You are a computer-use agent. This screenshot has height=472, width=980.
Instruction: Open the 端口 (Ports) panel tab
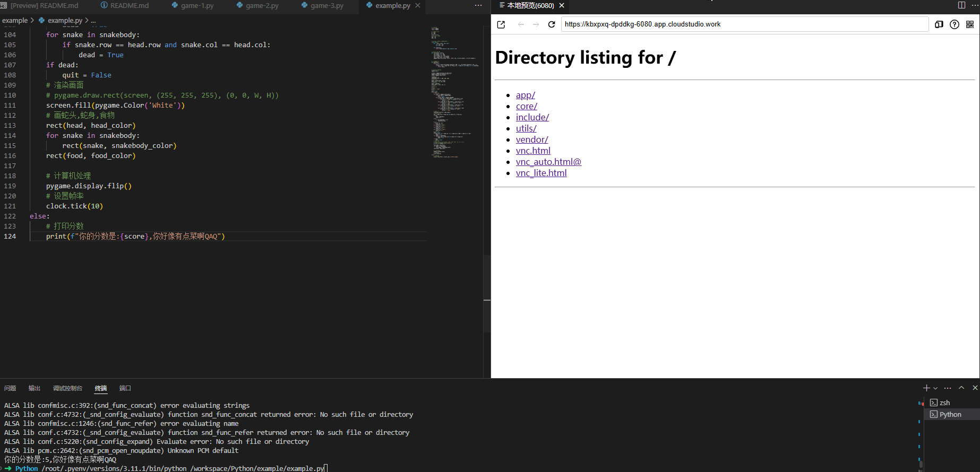coord(125,388)
